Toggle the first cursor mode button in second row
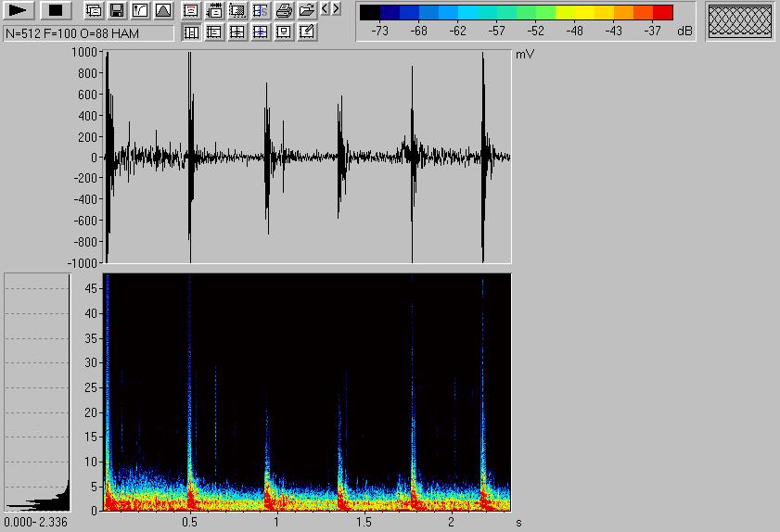This screenshot has height=532, width=780. (x=191, y=32)
